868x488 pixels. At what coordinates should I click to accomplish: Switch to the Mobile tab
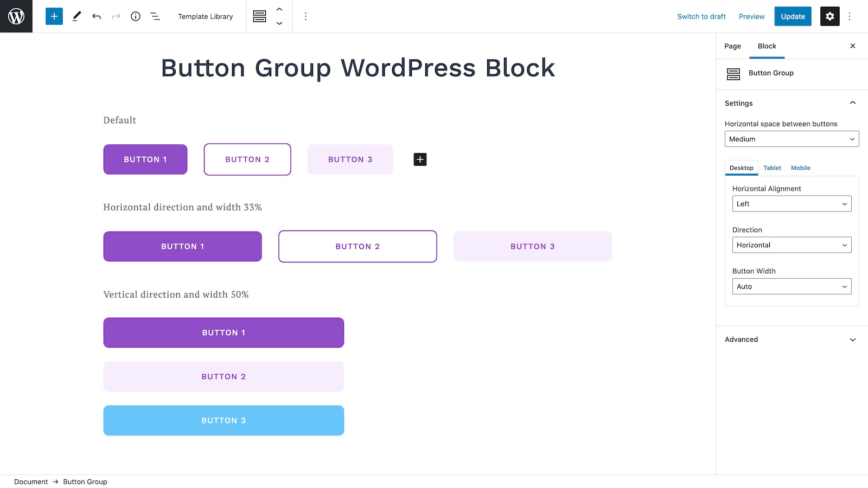coord(800,168)
